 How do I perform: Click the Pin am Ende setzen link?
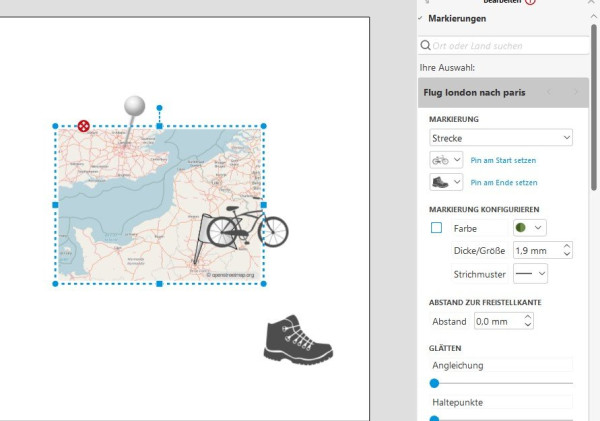(x=503, y=183)
